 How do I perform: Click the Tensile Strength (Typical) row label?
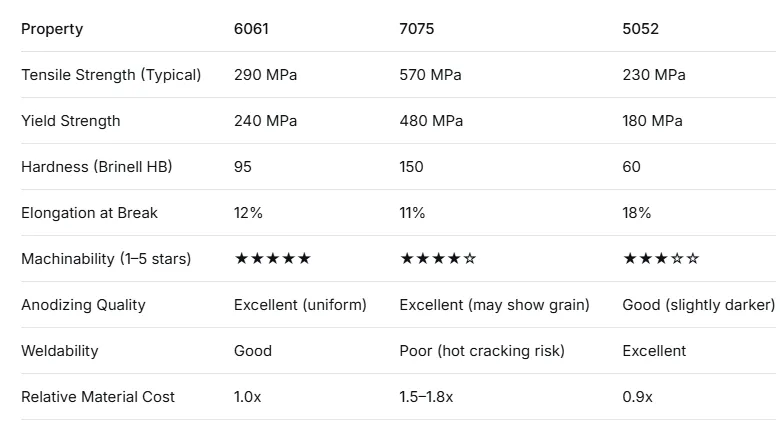111,75
